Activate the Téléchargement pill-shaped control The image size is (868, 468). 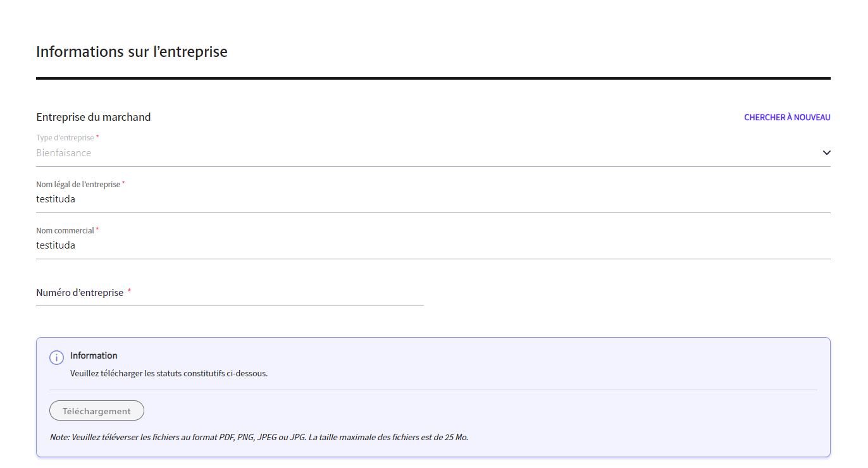[x=96, y=410]
